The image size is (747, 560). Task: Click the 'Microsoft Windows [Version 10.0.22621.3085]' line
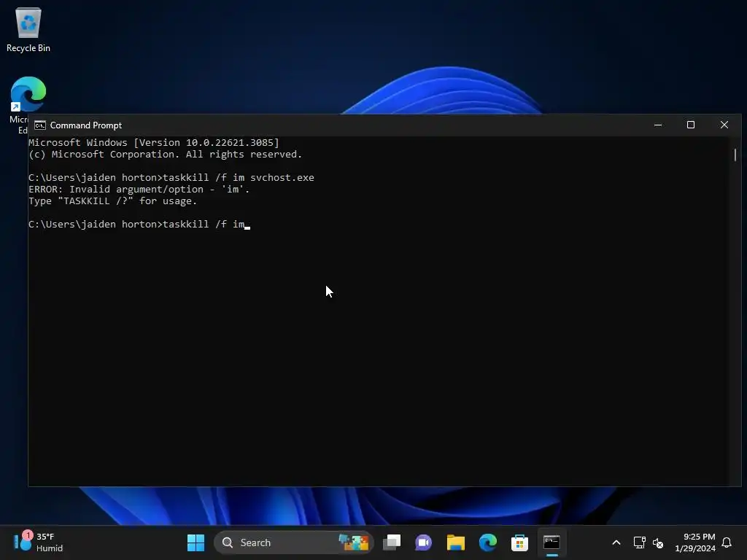(153, 142)
